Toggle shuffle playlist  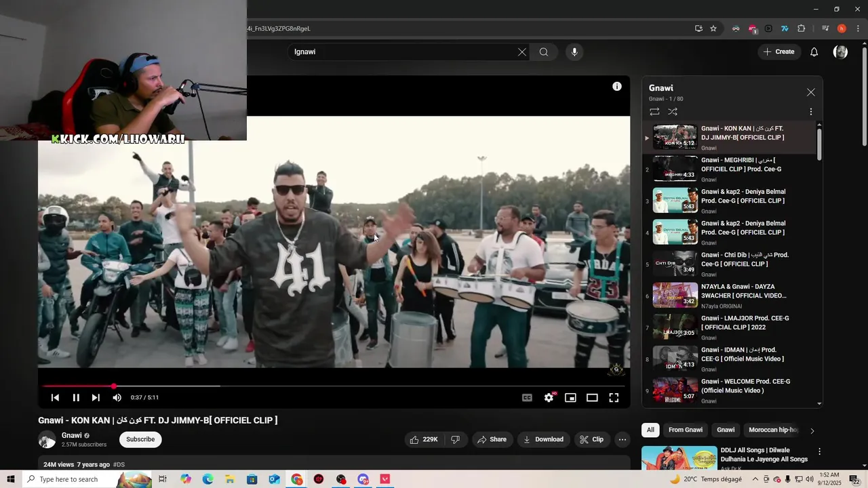(x=673, y=111)
